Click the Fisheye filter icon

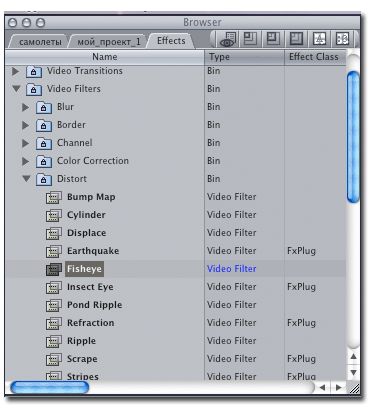54,269
